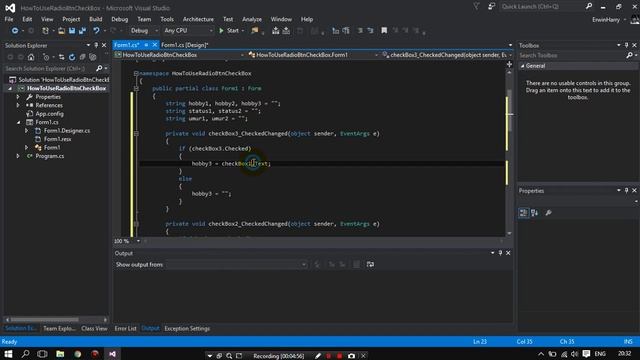Select Form1.resx file in the tree
This screenshot has height=360, width=640.
tap(58, 139)
